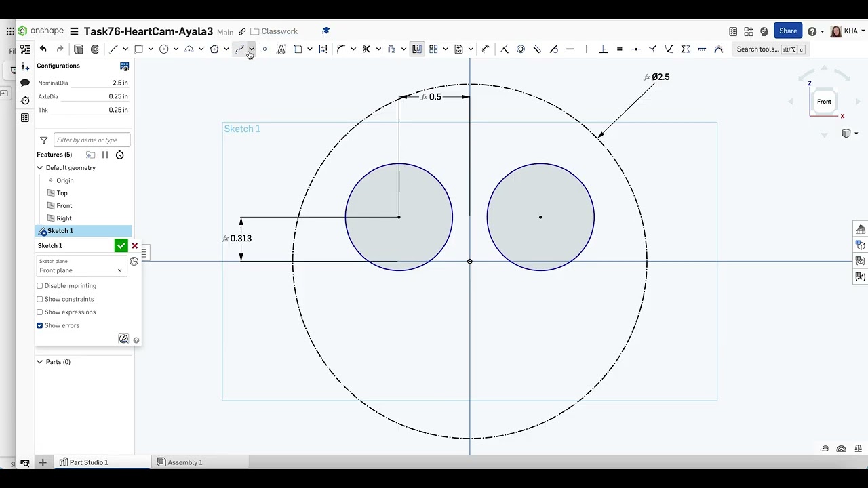This screenshot has width=868, height=488.
Task: Expand the Rectangle tool dropdown arrow
Action: [x=151, y=49]
